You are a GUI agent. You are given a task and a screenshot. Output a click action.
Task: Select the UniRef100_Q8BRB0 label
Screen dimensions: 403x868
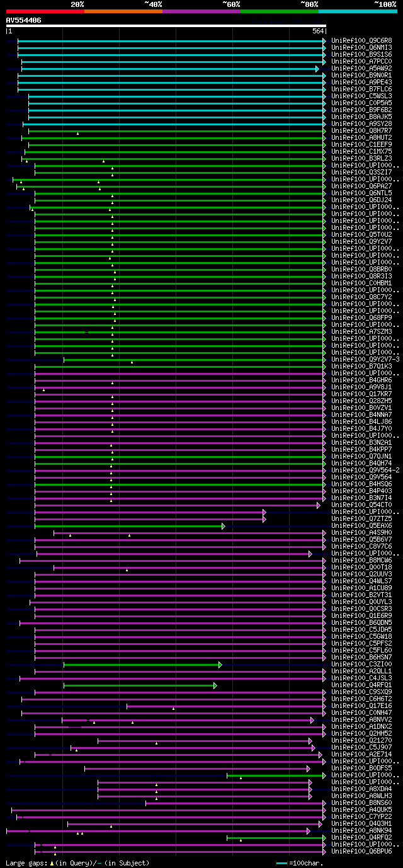(361, 269)
